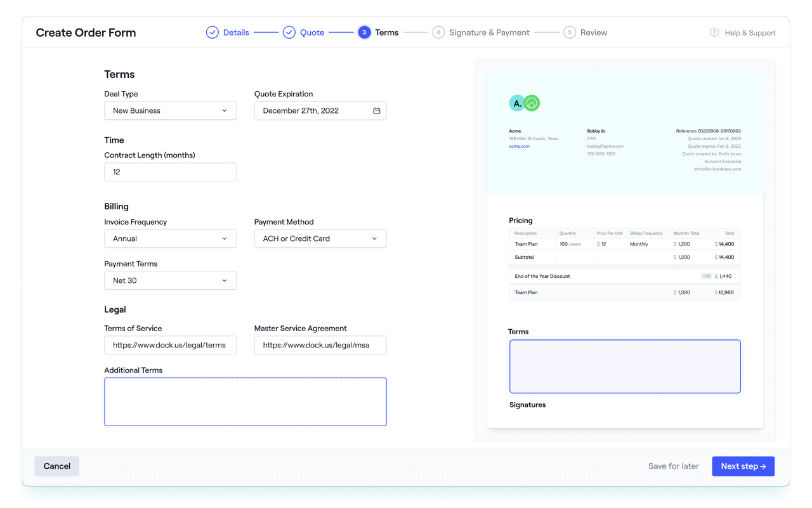Go to the Signature & Payment step
812x508 pixels.
[x=489, y=32]
